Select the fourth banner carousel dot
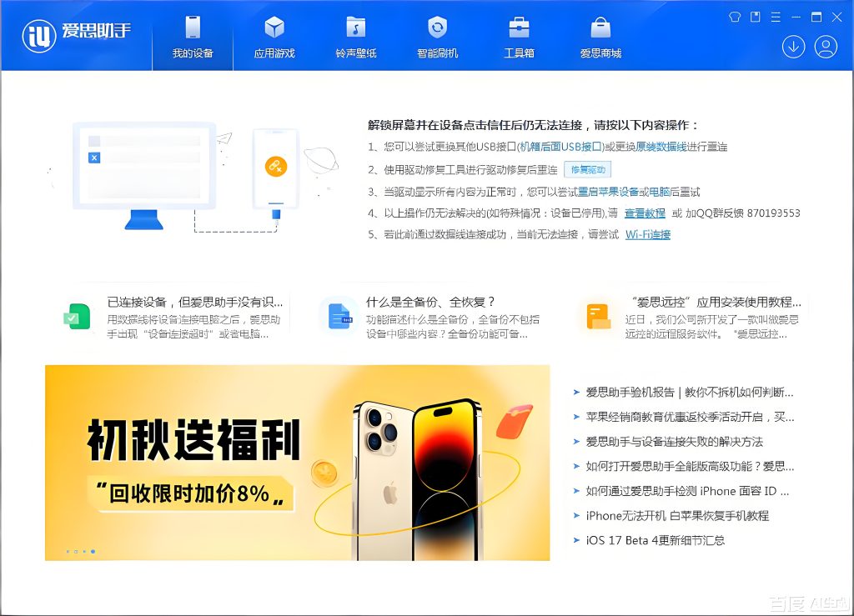Viewport: 854px width, 616px height. (x=93, y=552)
